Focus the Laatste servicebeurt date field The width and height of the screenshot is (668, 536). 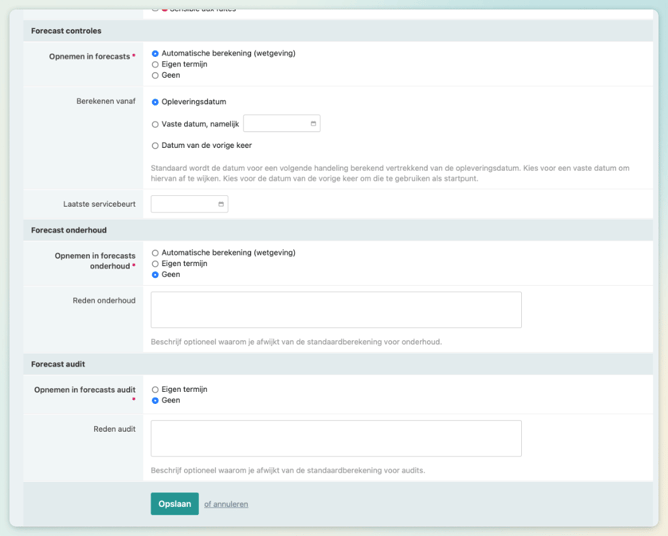pos(183,204)
